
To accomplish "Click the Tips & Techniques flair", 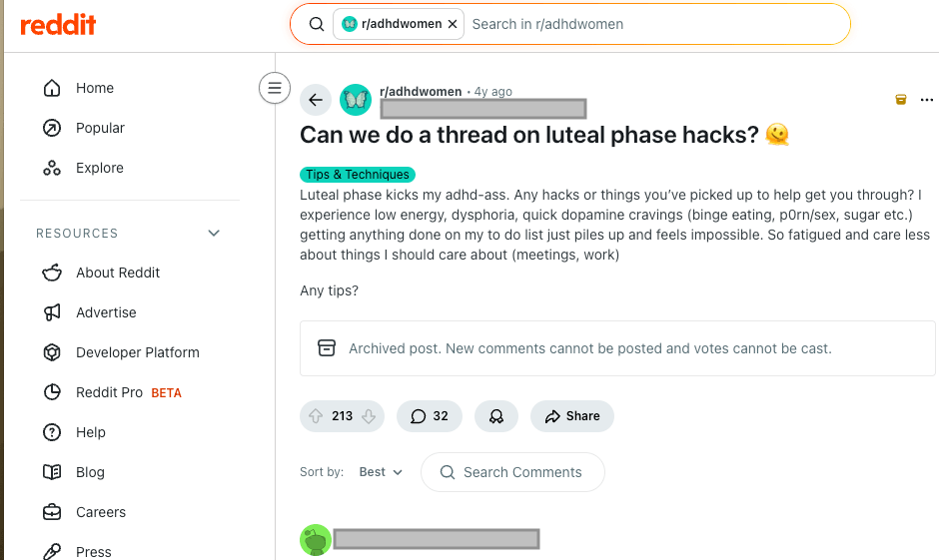I will point(357,175).
